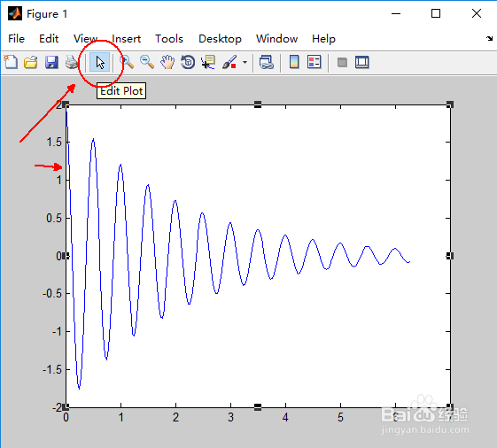The width and height of the screenshot is (497, 448).
Task: Select the Zoom Out magnifier tool
Action: tap(147, 62)
